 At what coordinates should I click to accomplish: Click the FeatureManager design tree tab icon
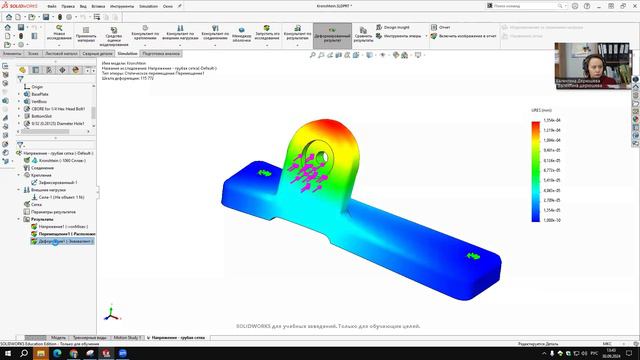coord(22,70)
